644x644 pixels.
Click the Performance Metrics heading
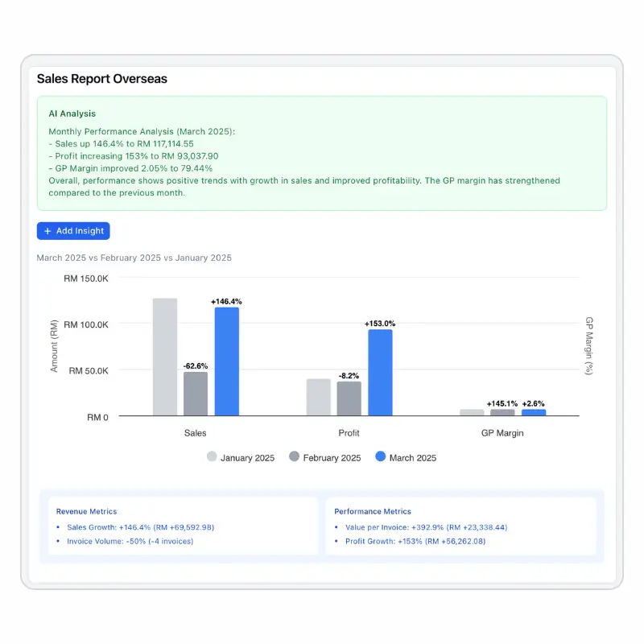pyautogui.click(x=373, y=511)
